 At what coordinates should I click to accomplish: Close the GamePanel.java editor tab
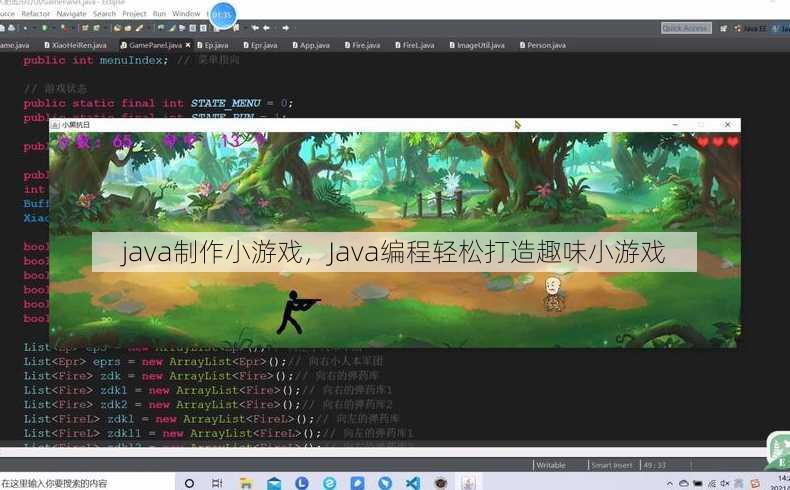click(x=188, y=45)
